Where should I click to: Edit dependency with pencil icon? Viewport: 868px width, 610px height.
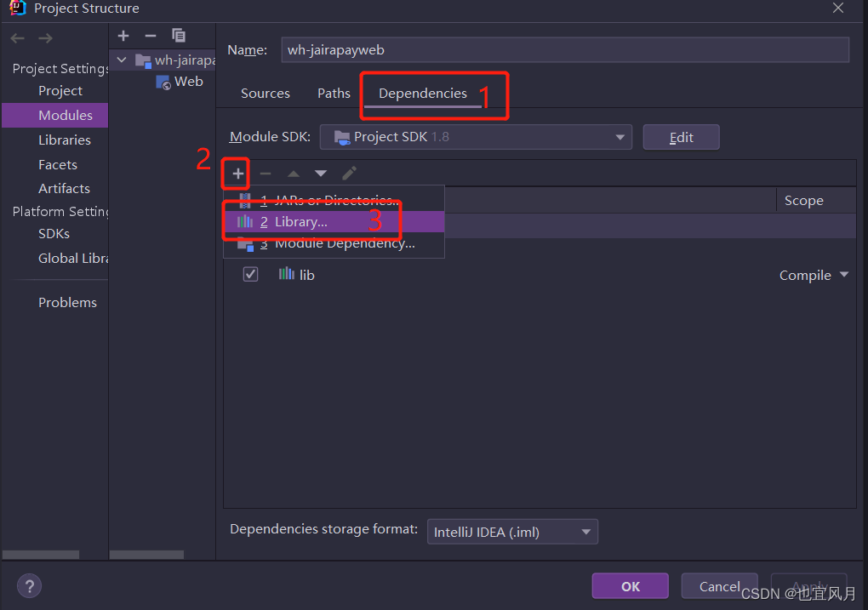click(349, 174)
